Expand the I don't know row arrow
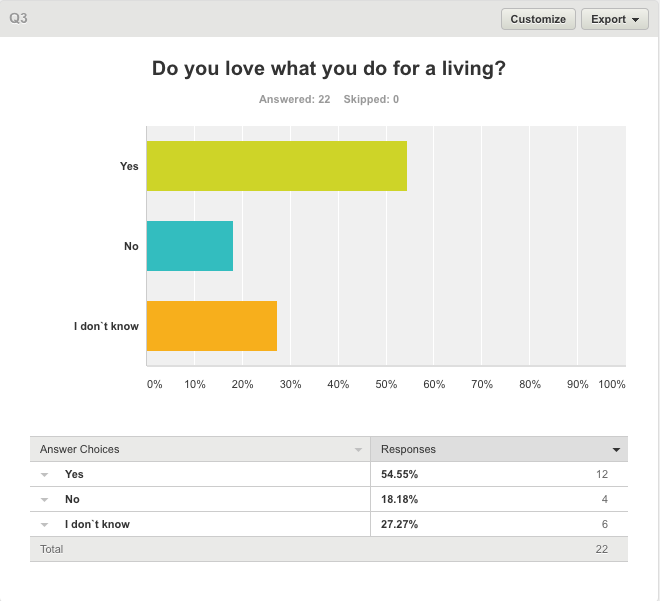The height and width of the screenshot is (601, 660). pyautogui.click(x=45, y=524)
